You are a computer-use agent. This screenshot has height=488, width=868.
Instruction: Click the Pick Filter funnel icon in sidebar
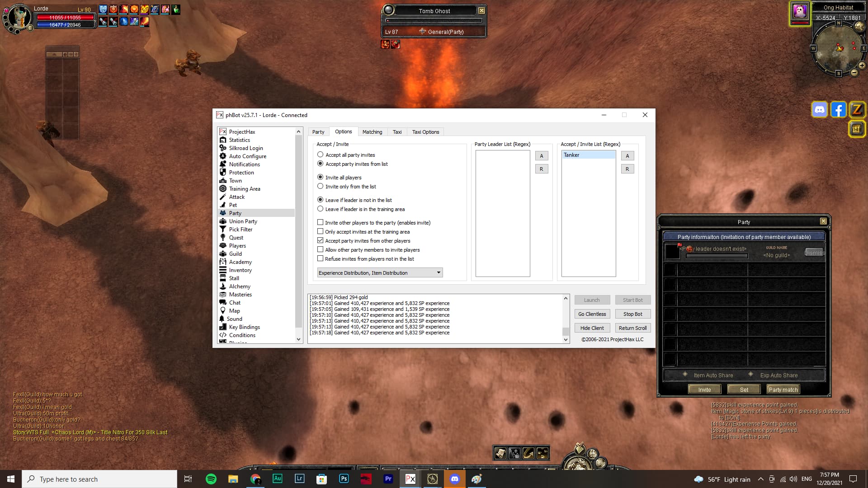(x=223, y=230)
